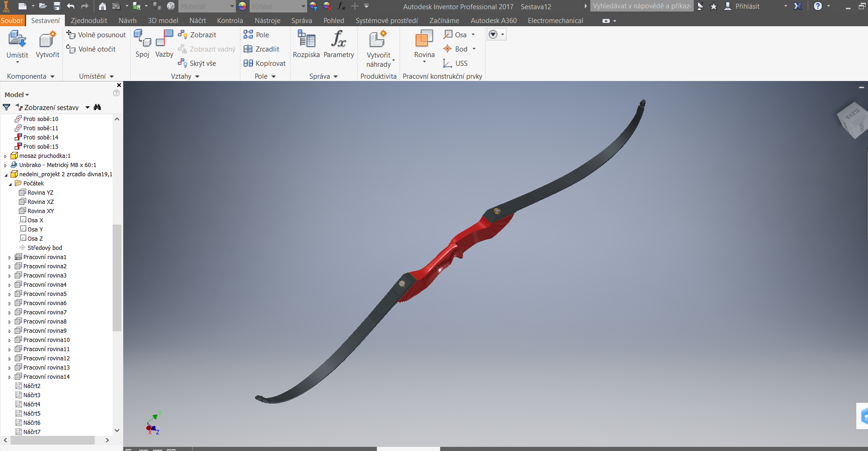Expand the mosaz pruchodka:1 node

[x=6, y=156]
